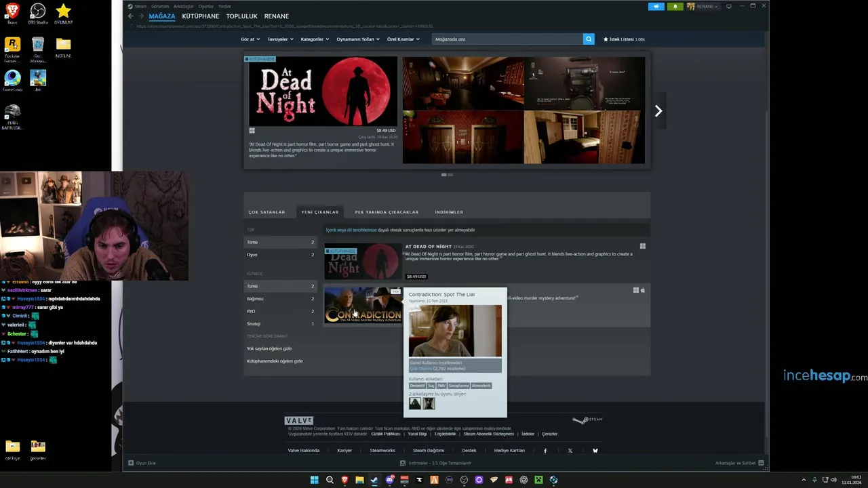Screen dimensions: 868x488
Task: Open the green notifications bell button
Action: [x=675, y=6]
